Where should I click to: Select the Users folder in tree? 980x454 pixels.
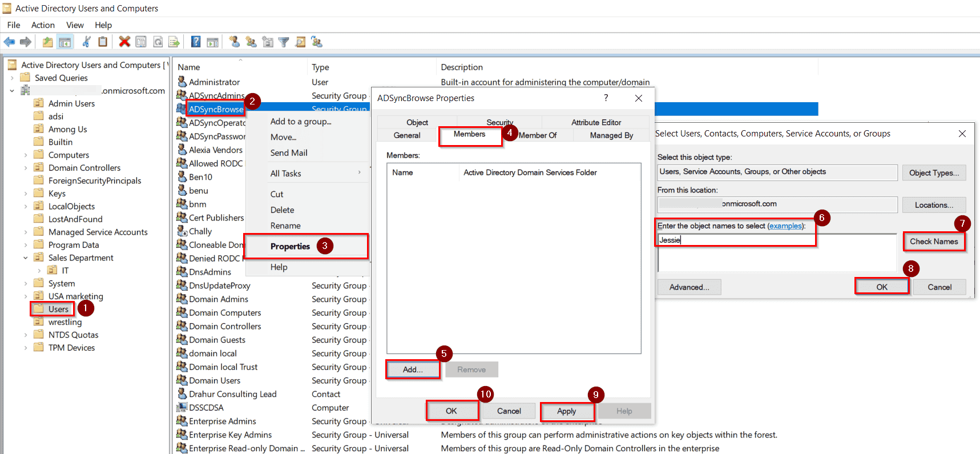58,309
